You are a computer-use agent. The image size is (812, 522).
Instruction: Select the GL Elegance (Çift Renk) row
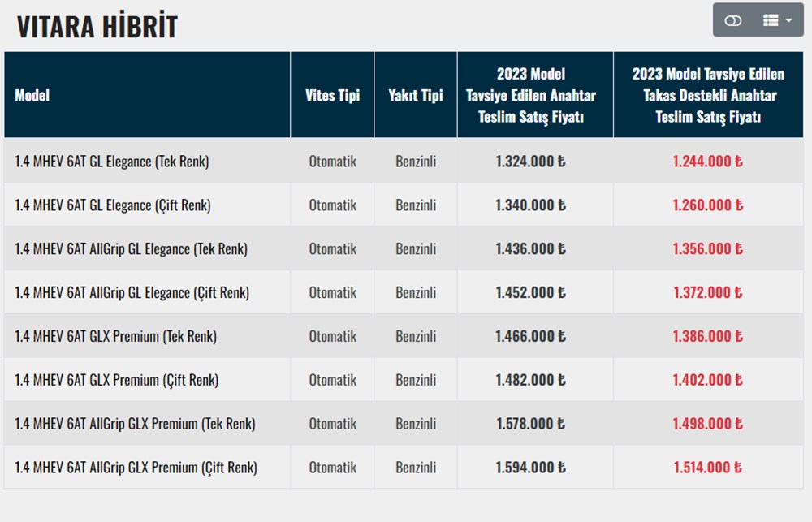[113, 205]
